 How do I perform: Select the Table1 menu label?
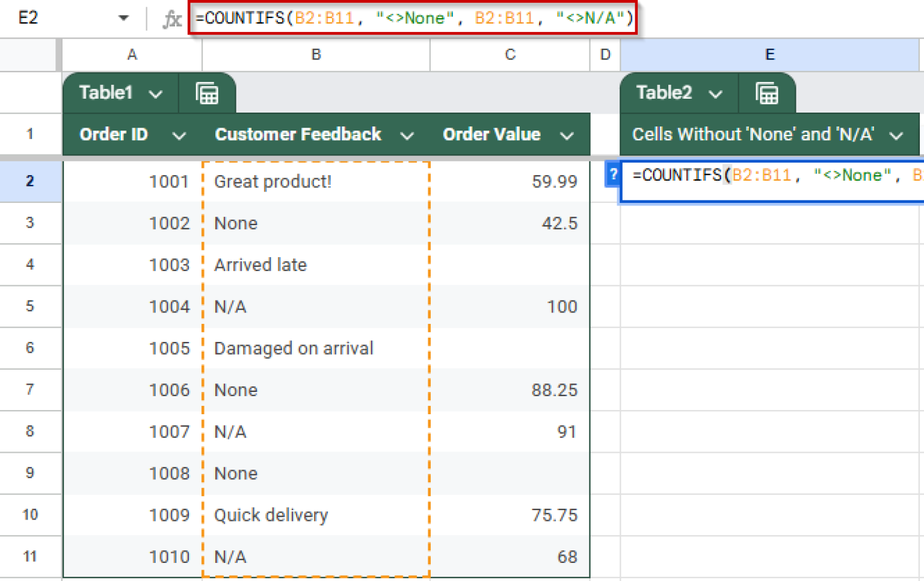pos(106,93)
